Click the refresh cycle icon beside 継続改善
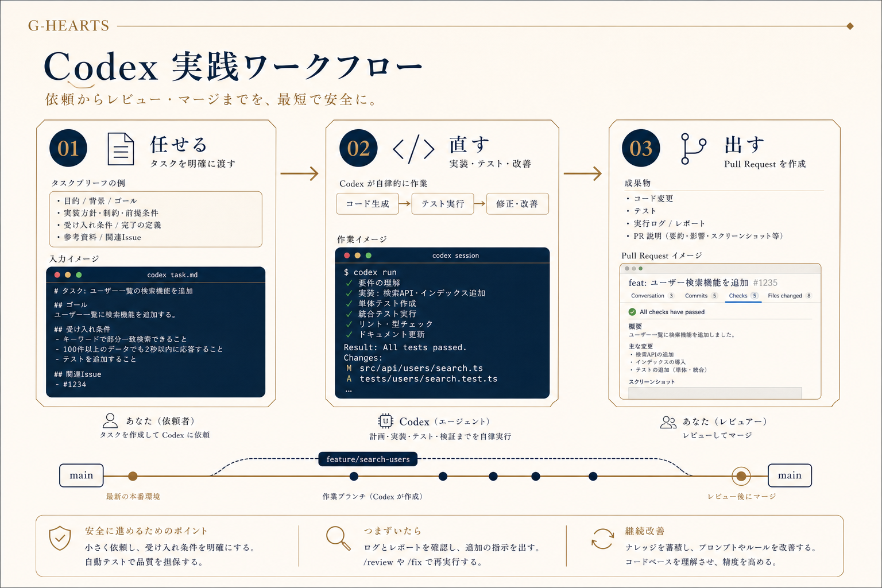Screen dimensions: 882x588 pos(602,539)
